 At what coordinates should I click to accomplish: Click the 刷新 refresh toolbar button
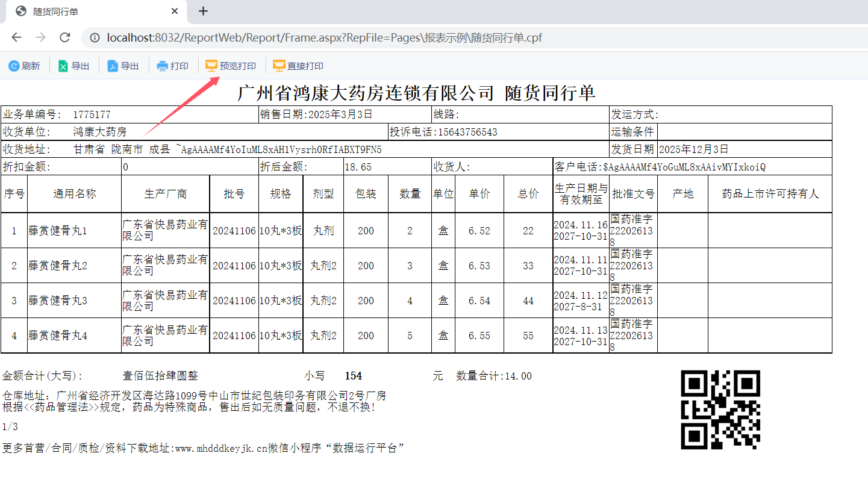click(24, 66)
